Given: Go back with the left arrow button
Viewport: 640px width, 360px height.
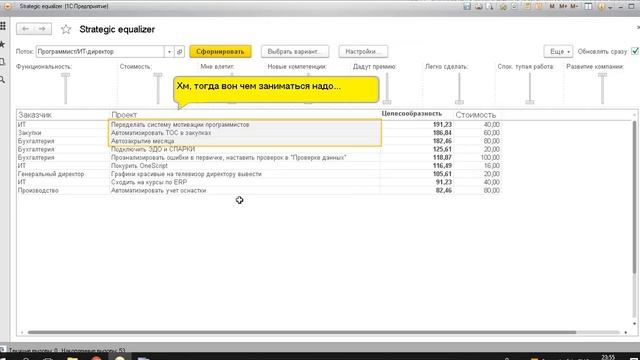Looking at the screenshot, I should (x=25, y=29).
